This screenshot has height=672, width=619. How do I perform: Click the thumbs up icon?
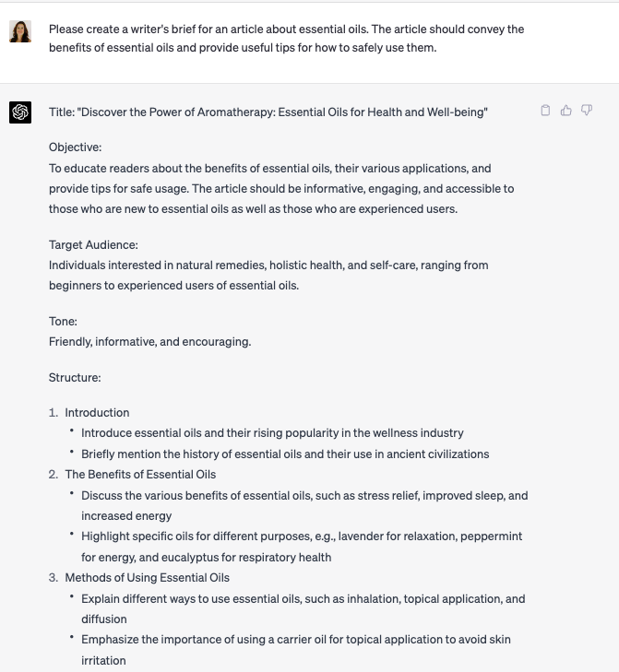click(x=565, y=111)
